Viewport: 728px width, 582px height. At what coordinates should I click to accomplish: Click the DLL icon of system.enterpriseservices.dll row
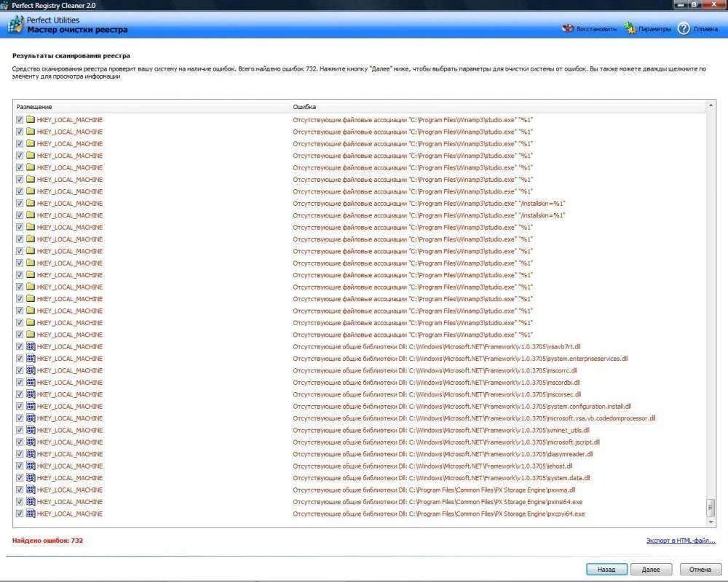[x=31, y=359]
